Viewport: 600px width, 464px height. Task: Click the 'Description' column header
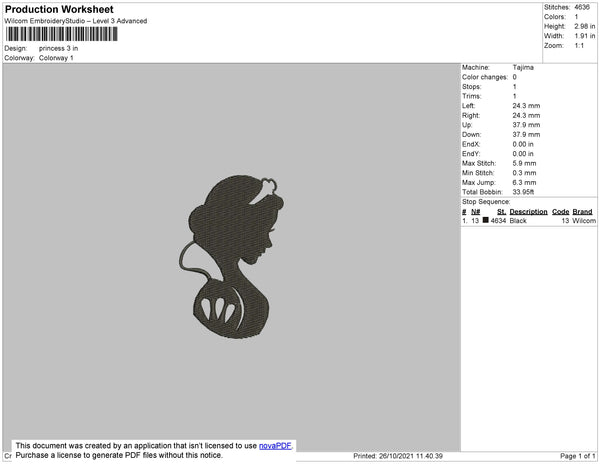pos(528,212)
